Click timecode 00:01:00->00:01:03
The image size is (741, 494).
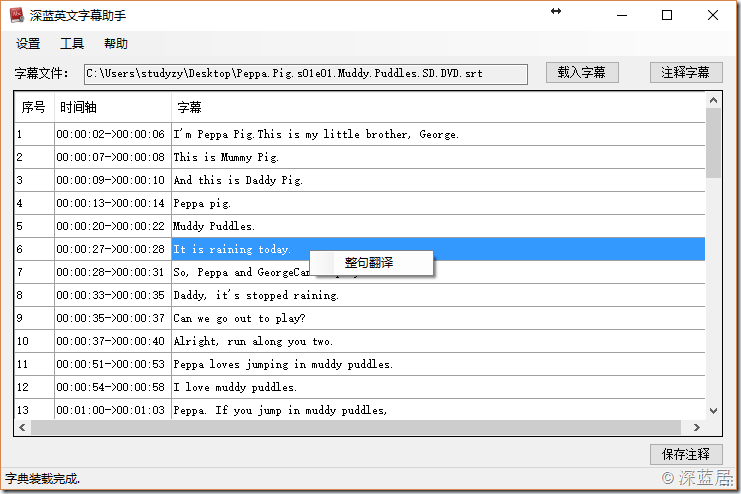(x=111, y=410)
